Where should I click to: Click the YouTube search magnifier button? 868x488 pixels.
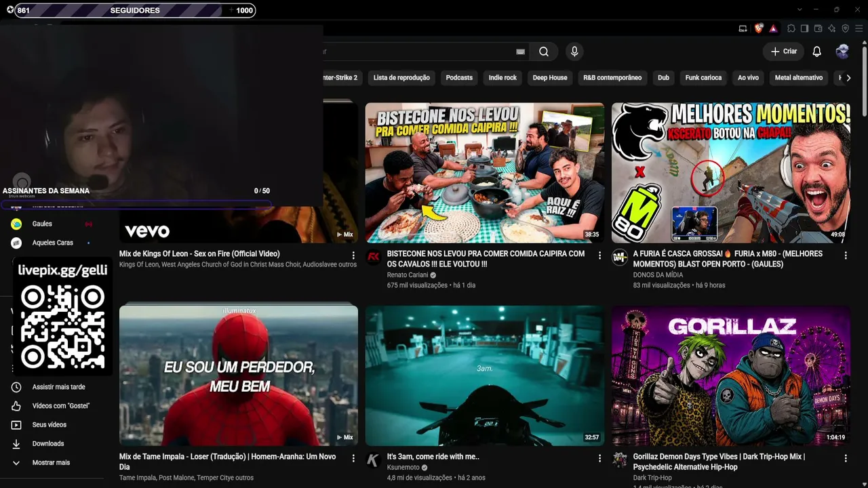coord(544,52)
